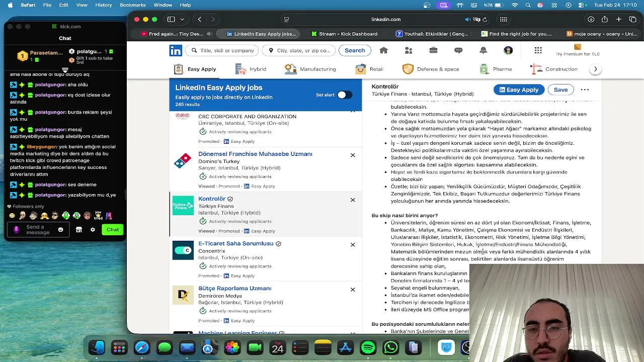Click the purple microphone icon in chat
This screenshot has width=644, height=362.
[x=16, y=230]
